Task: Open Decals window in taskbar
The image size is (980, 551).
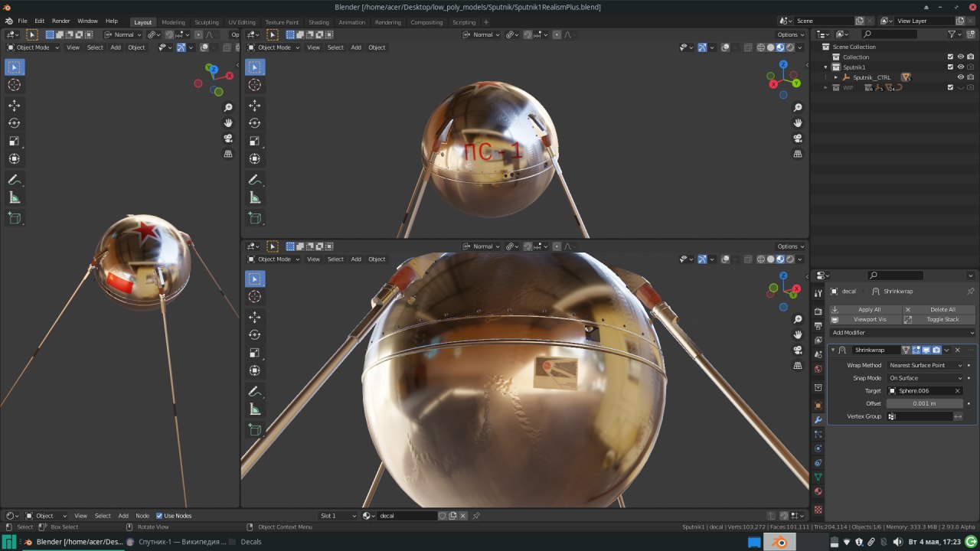Action: 245,542
